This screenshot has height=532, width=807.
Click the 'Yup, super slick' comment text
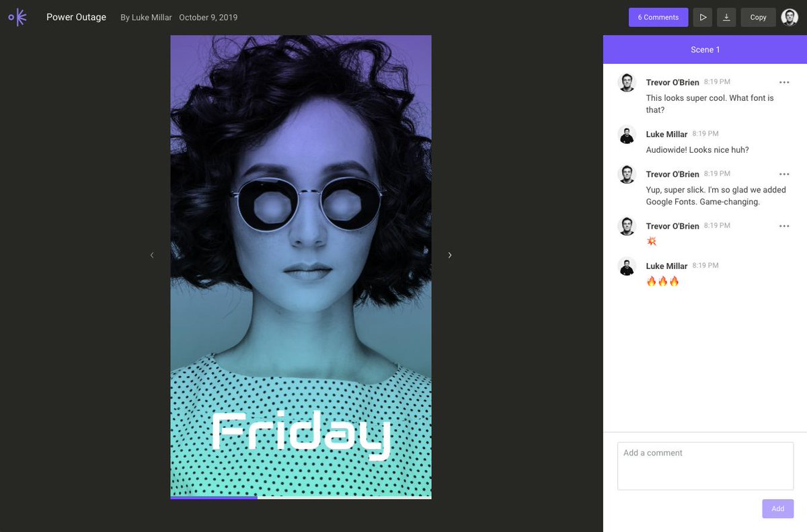click(716, 196)
